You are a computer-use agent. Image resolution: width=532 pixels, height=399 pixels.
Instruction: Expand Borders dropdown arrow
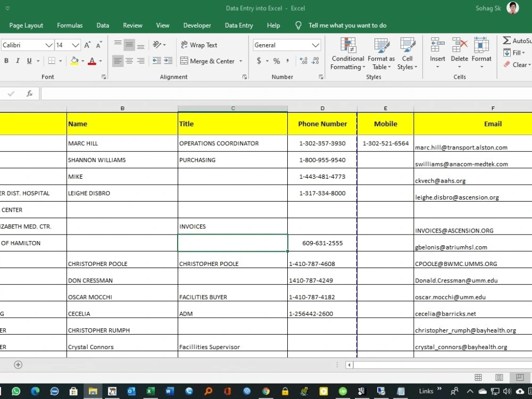point(61,61)
